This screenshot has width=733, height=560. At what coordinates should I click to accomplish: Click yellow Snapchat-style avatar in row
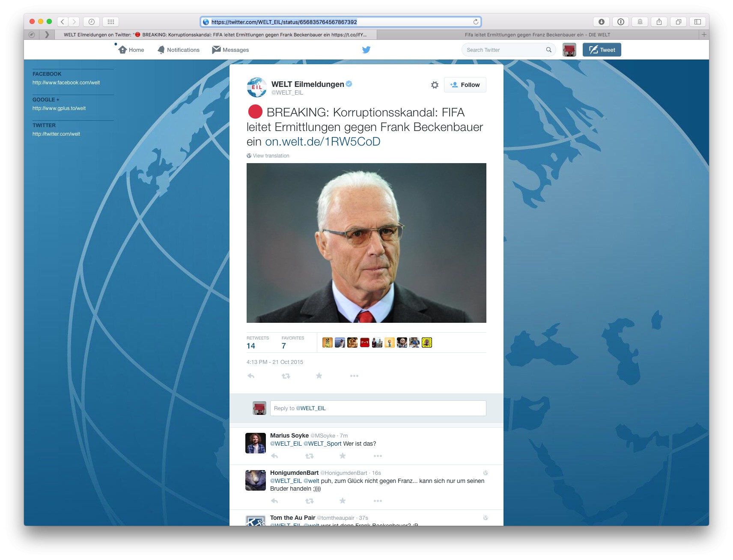(427, 343)
